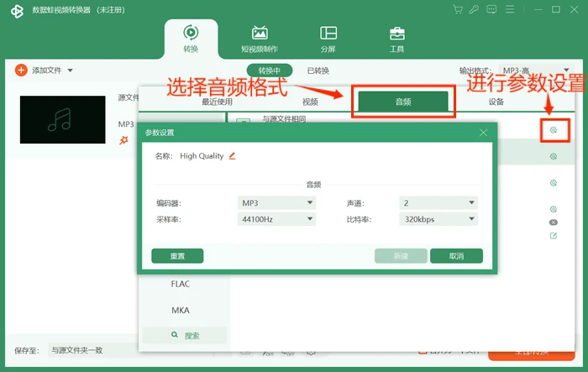
Task: Open the hamburger menu icon
Action: tap(510, 9)
